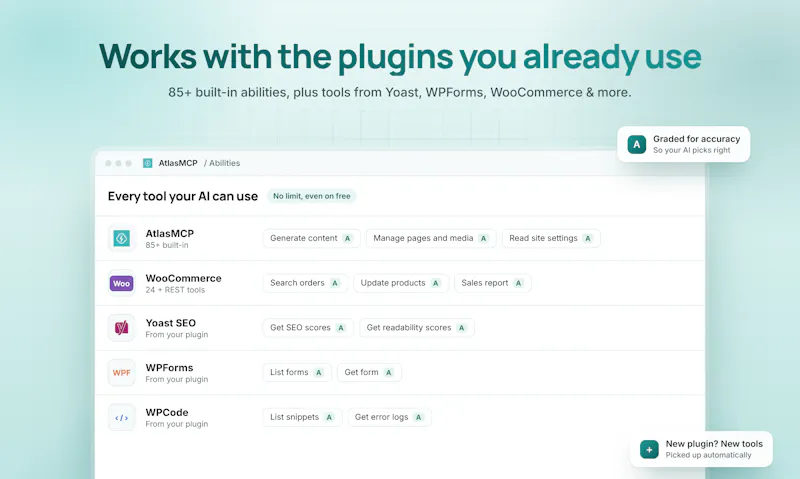This screenshot has width=800, height=479.
Task: Select the List forms chip
Action: click(297, 372)
